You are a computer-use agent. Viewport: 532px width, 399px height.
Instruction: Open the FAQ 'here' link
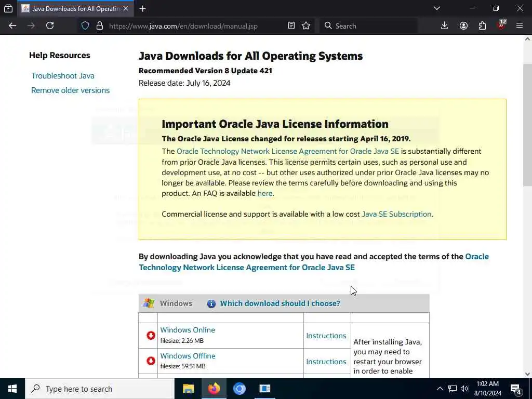click(x=264, y=193)
